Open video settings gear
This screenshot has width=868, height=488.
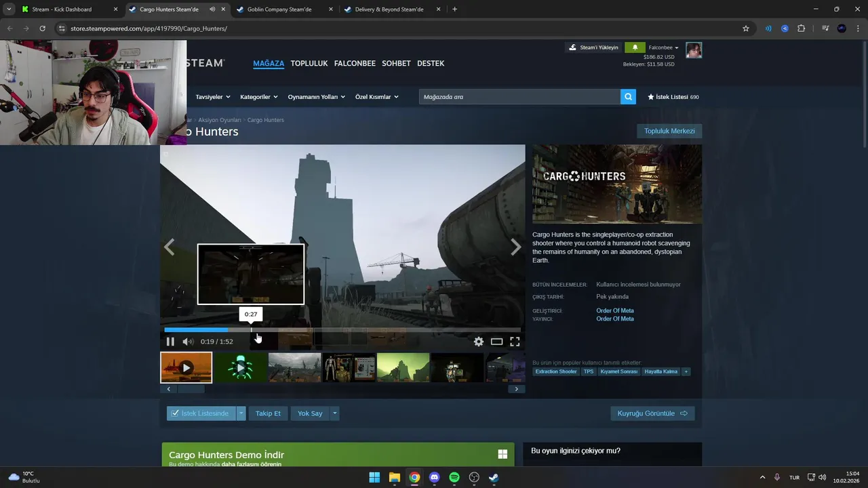(x=479, y=342)
